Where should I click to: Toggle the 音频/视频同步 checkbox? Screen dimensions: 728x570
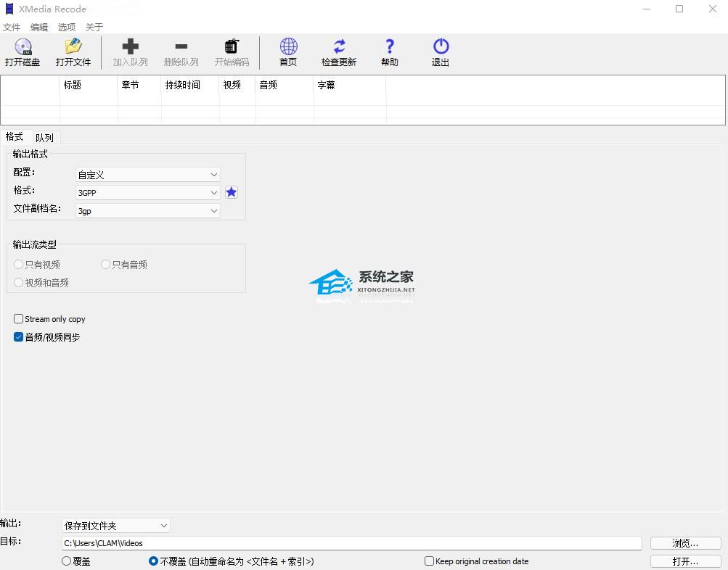click(x=19, y=336)
